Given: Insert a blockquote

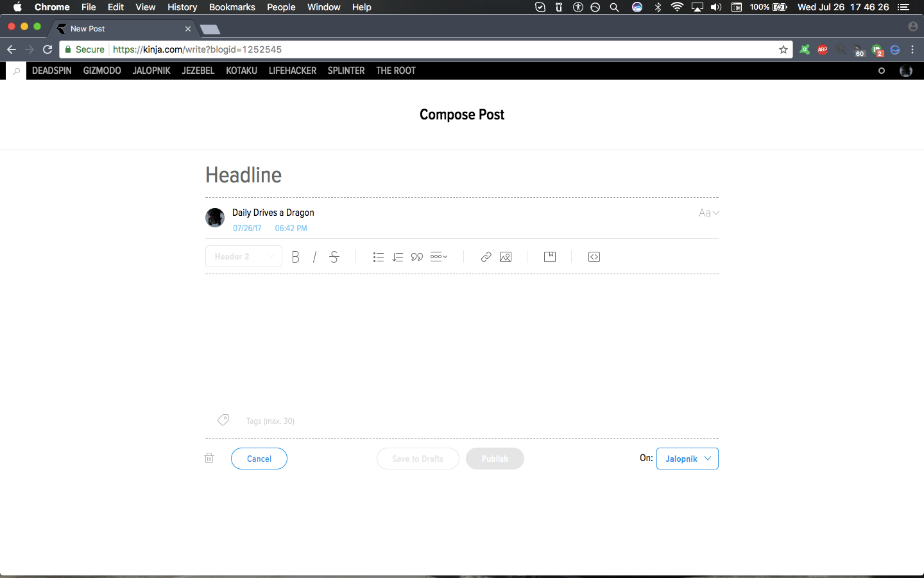Looking at the screenshot, I should 417,257.
